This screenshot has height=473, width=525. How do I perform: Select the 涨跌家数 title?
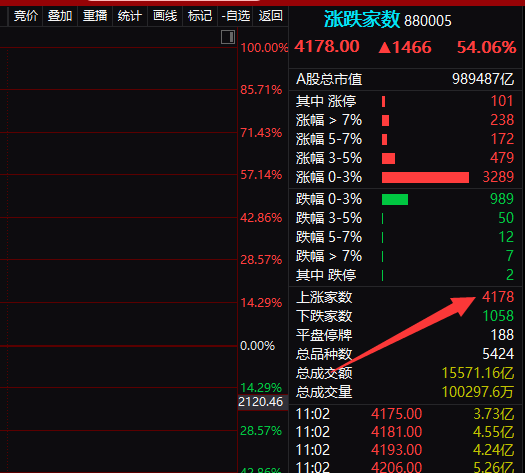click(x=362, y=19)
